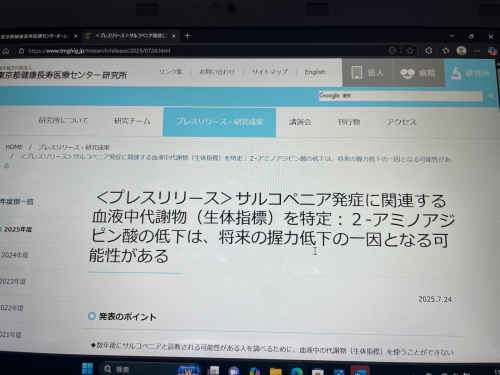The width and height of the screenshot is (500, 375).
Task: Select 2024年度 in the yearly list
Action: tap(15, 255)
